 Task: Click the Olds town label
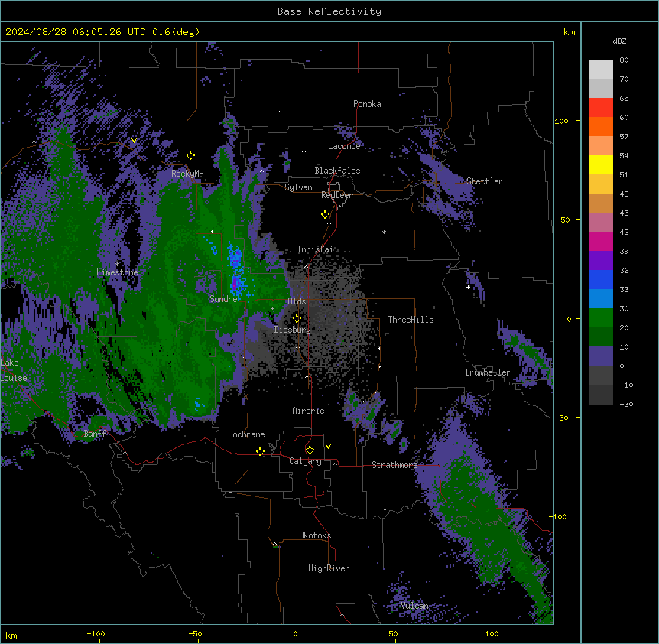(297, 301)
